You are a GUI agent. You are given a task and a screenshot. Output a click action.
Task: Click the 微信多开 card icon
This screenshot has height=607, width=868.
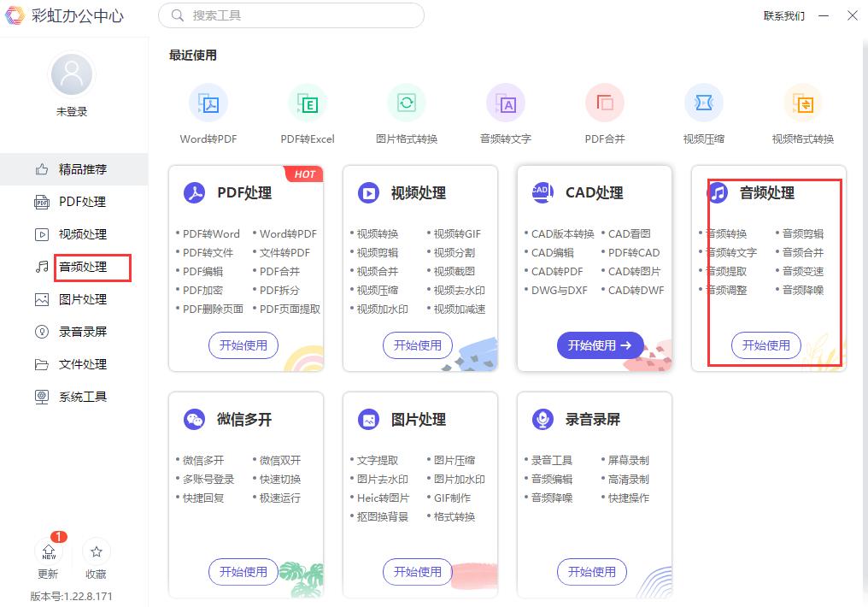(x=192, y=419)
